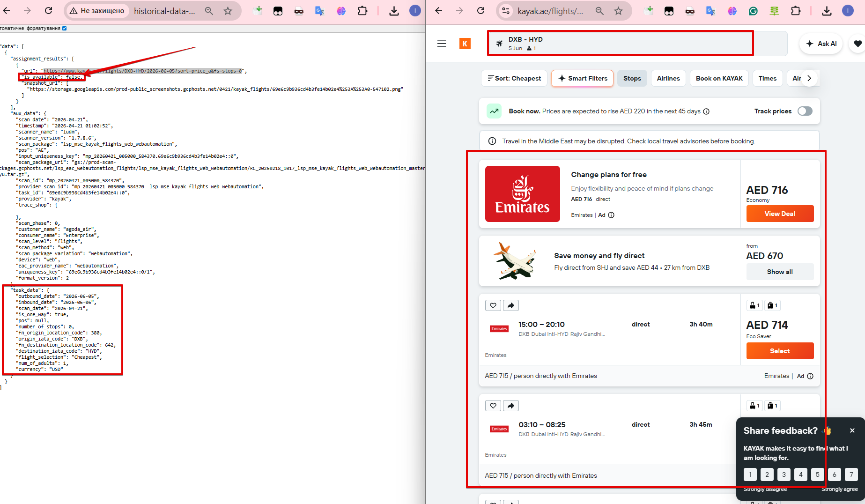Open the Sort: Cheapest dropdown
Image resolution: width=865 pixels, height=504 pixels.
(x=514, y=78)
